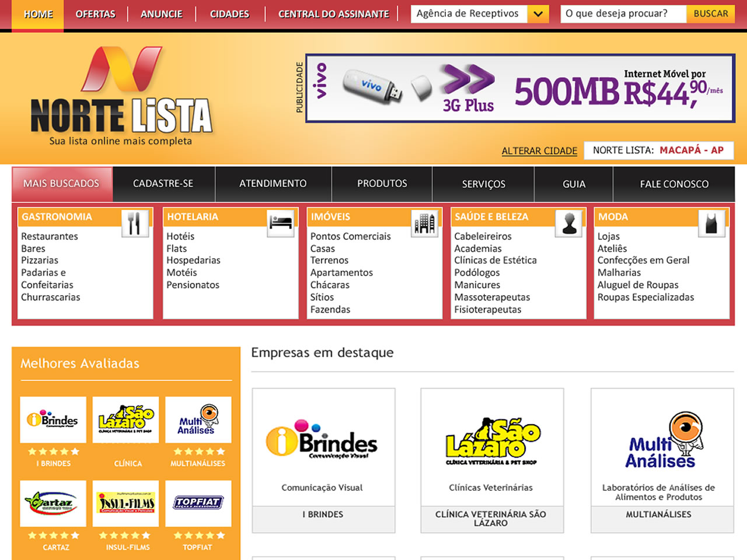Click the star rating under MULTIANÁLISES
The height and width of the screenshot is (560, 747).
tap(199, 452)
